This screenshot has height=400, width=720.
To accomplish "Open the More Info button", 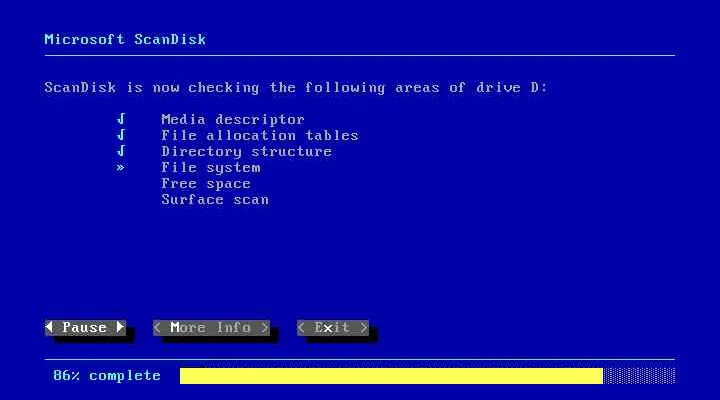I will click(x=211, y=327).
